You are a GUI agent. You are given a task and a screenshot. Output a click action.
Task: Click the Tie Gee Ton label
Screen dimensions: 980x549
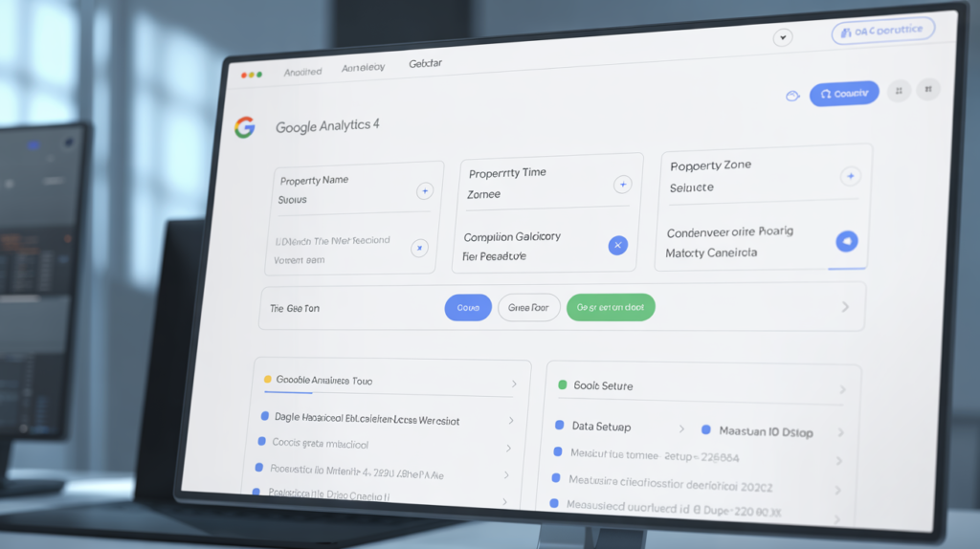tap(295, 309)
